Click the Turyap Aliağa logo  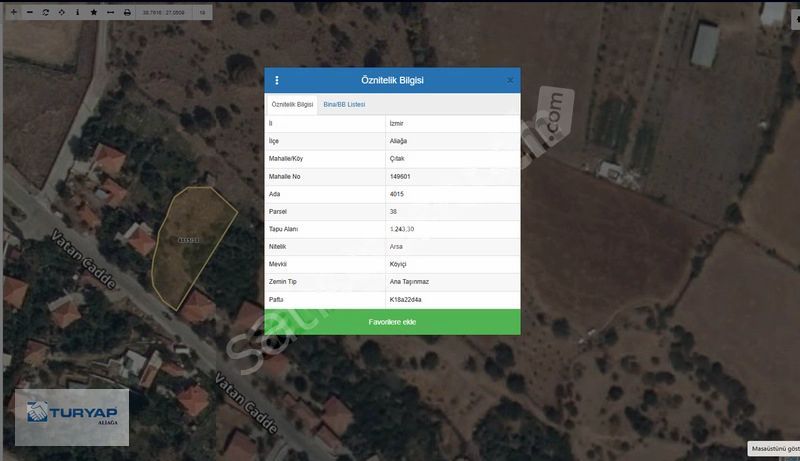point(71,412)
